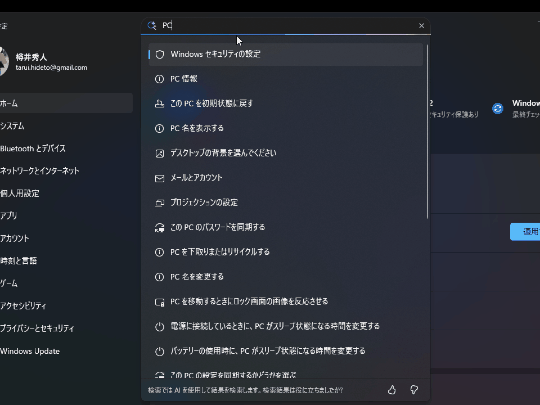The height and width of the screenshot is (405, 540).
Task: Select ロック画面の画像を反応させる result
Action: point(285,302)
